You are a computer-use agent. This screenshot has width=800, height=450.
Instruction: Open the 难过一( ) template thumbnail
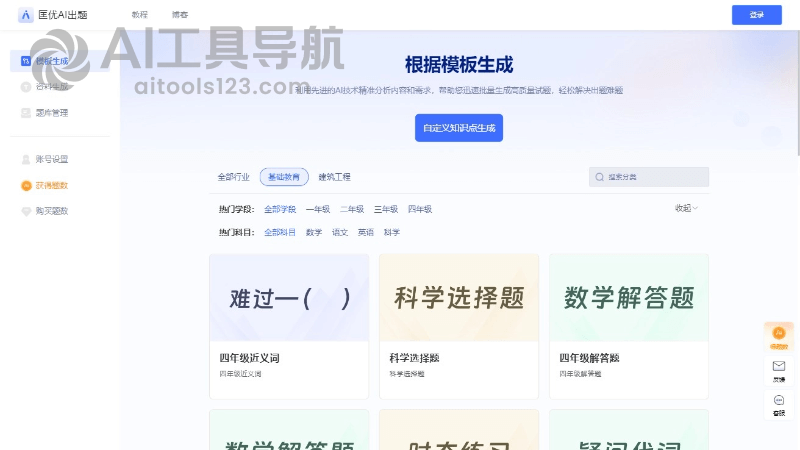point(289,297)
